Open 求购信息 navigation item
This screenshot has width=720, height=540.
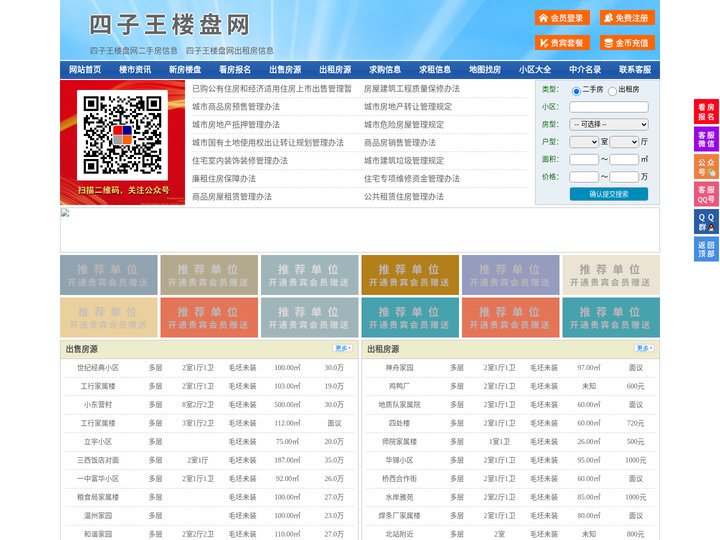(385, 70)
